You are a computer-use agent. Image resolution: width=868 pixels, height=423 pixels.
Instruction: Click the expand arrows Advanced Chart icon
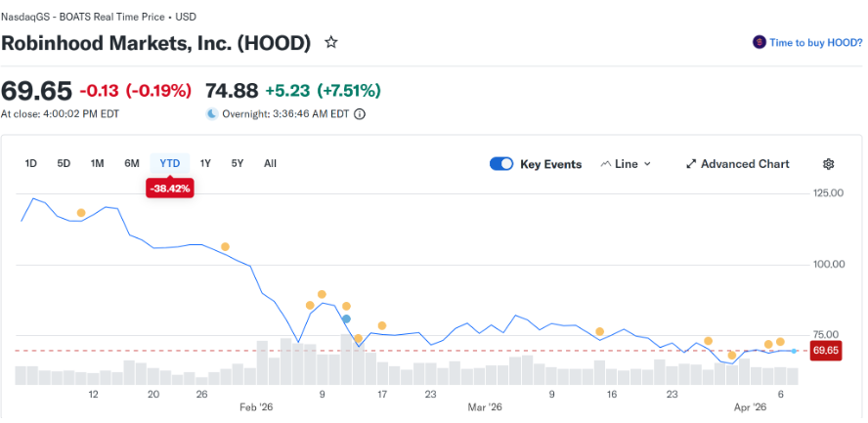point(691,164)
